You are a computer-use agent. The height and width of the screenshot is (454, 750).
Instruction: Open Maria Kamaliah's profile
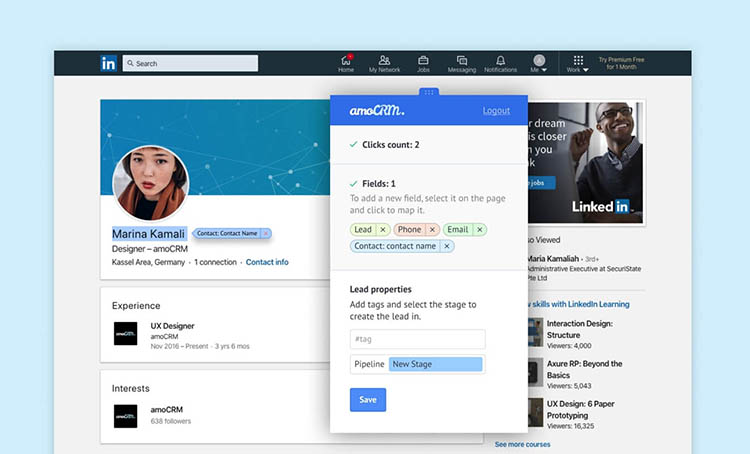point(552,259)
